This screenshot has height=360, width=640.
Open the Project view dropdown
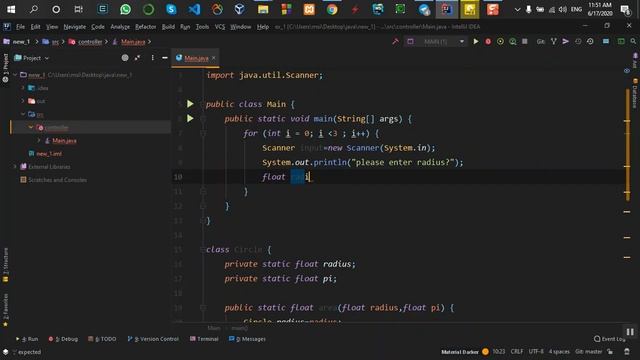[32, 58]
